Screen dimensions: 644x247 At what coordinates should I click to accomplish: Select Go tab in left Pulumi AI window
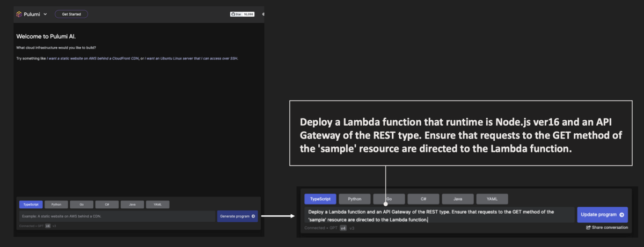click(x=82, y=205)
